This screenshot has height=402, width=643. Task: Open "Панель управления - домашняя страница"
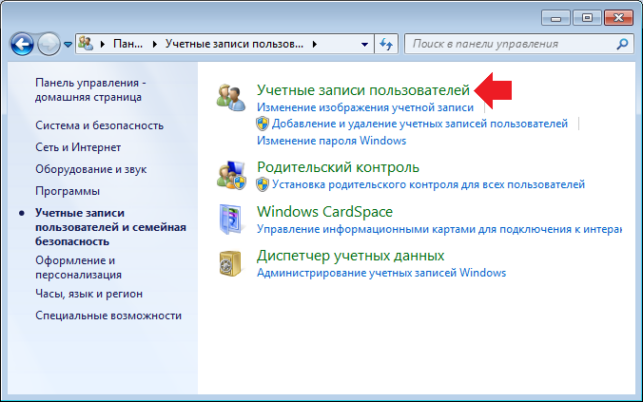(90, 90)
